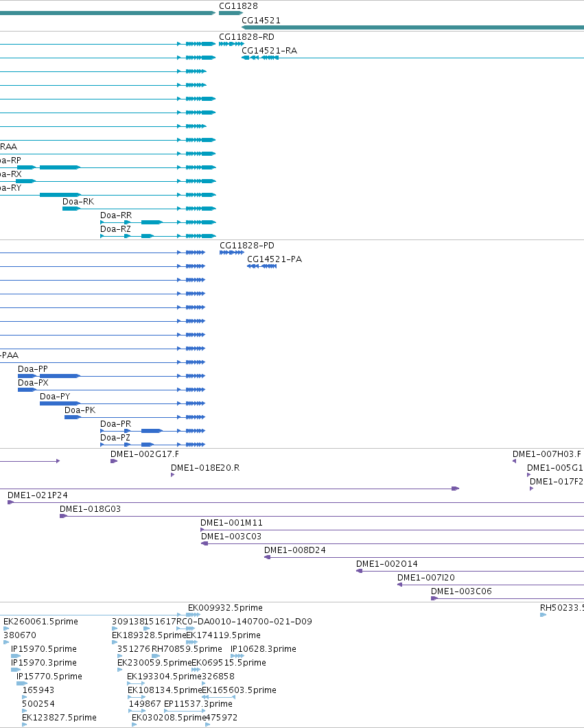
Task: Select the CG14521-RA transcript label
Action: click(269, 51)
